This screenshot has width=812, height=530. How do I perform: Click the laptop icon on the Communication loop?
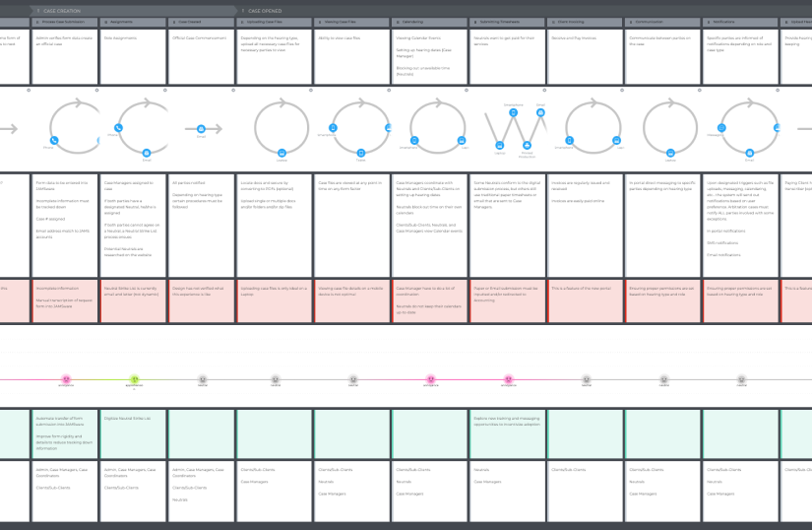click(x=671, y=152)
